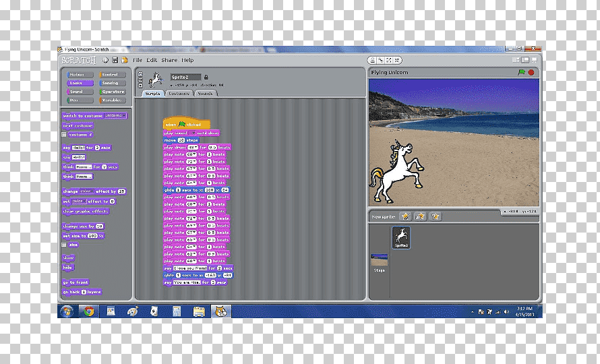
Task: Select the Looks block category
Action: pyautogui.click(x=80, y=83)
